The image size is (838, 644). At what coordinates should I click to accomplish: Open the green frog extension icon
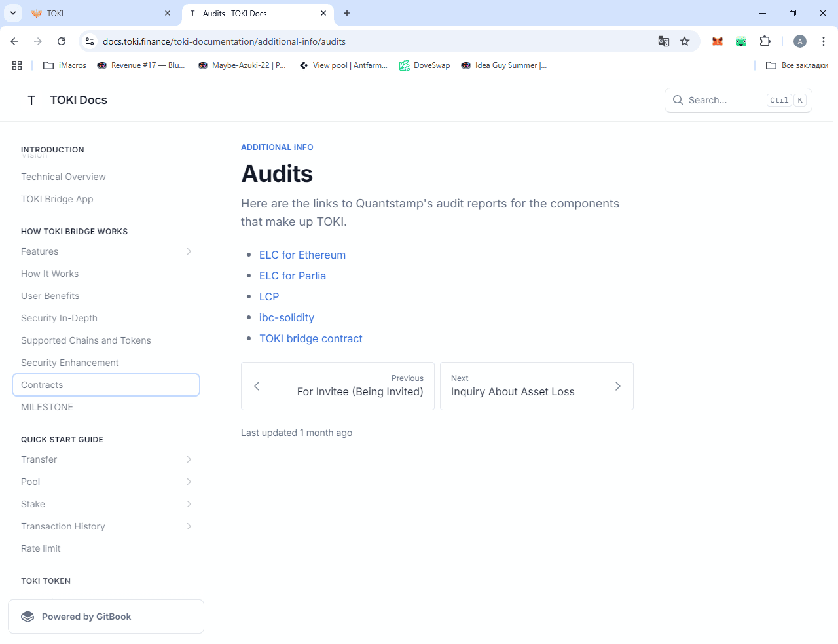(x=741, y=41)
